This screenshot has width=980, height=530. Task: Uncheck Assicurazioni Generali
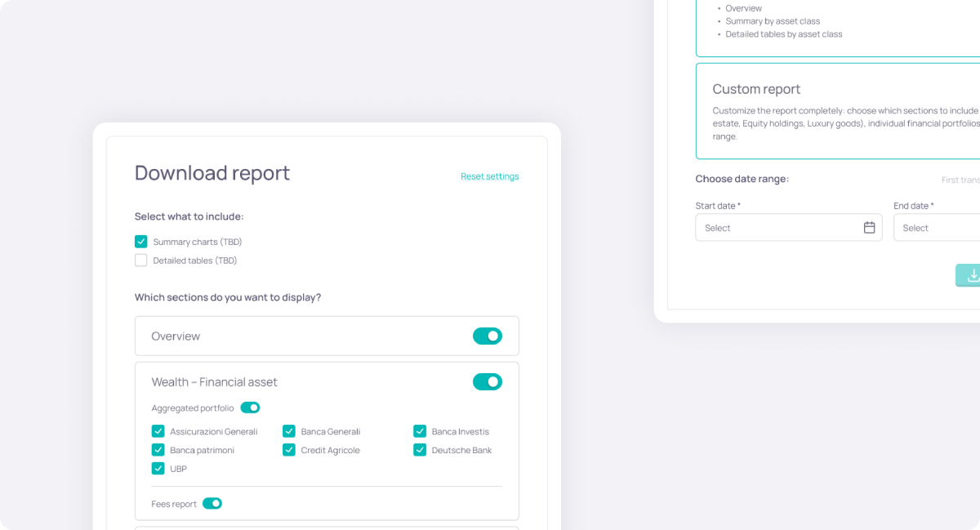(x=158, y=431)
